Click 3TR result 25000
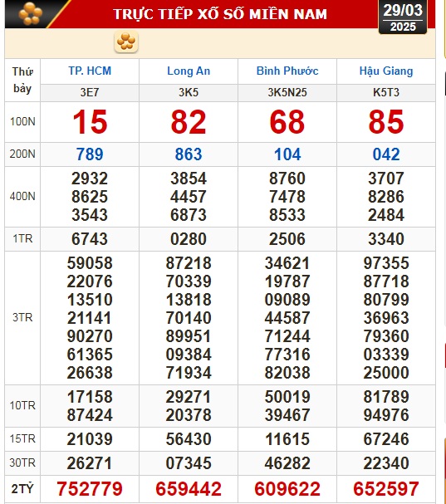 [386, 373]
